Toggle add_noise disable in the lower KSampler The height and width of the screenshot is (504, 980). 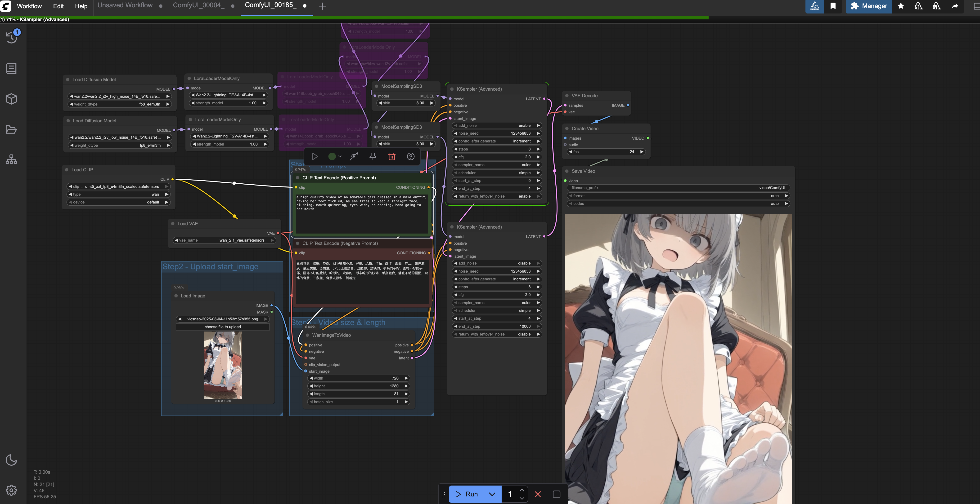tap(497, 263)
